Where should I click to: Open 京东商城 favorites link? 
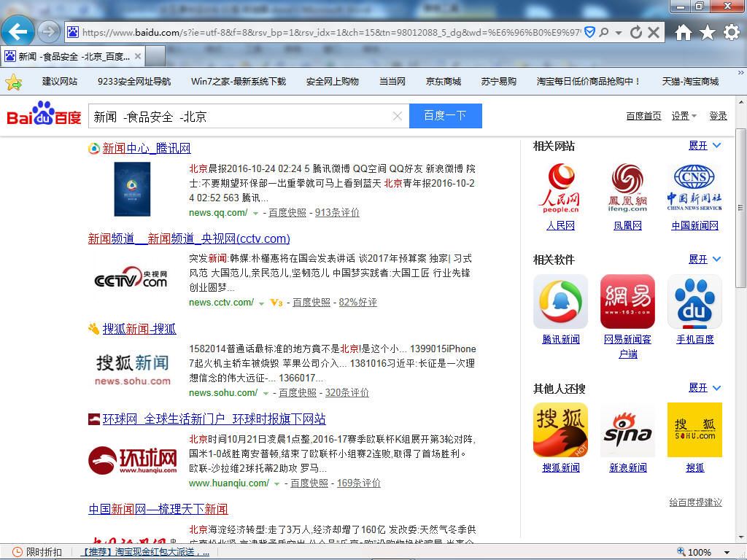[x=443, y=82]
